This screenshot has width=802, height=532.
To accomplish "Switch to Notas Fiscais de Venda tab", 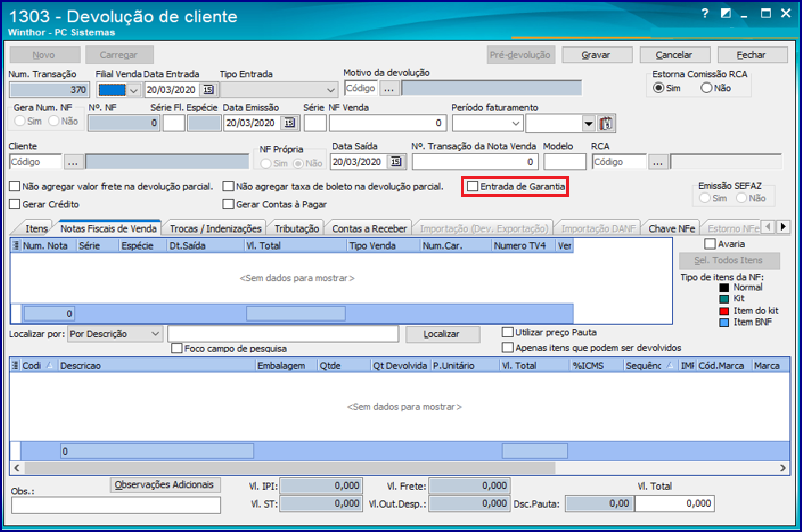I will (x=108, y=228).
